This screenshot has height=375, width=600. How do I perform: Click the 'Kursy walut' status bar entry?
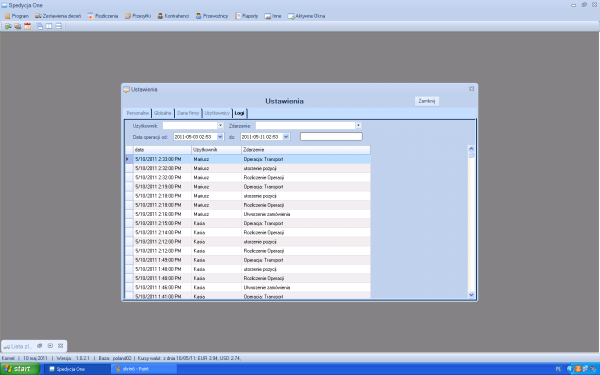tap(189, 359)
